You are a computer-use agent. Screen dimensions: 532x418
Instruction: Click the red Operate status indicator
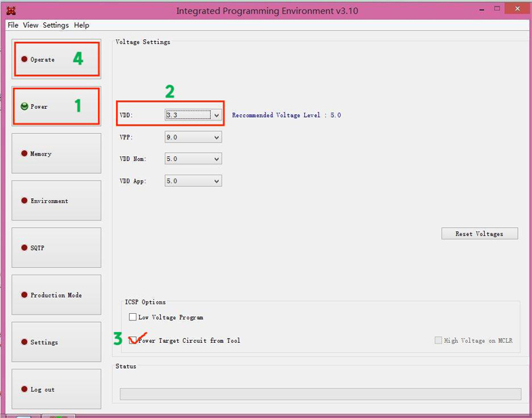[x=24, y=59]
